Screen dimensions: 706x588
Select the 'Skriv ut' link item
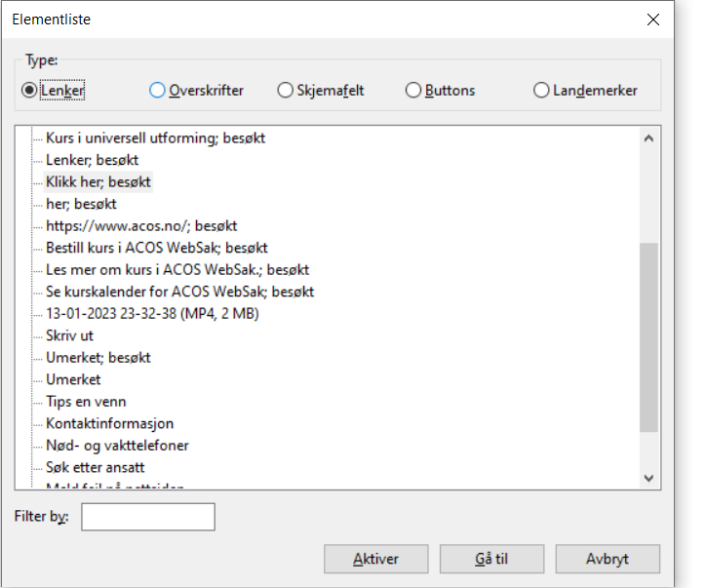(x=69, y=335)
